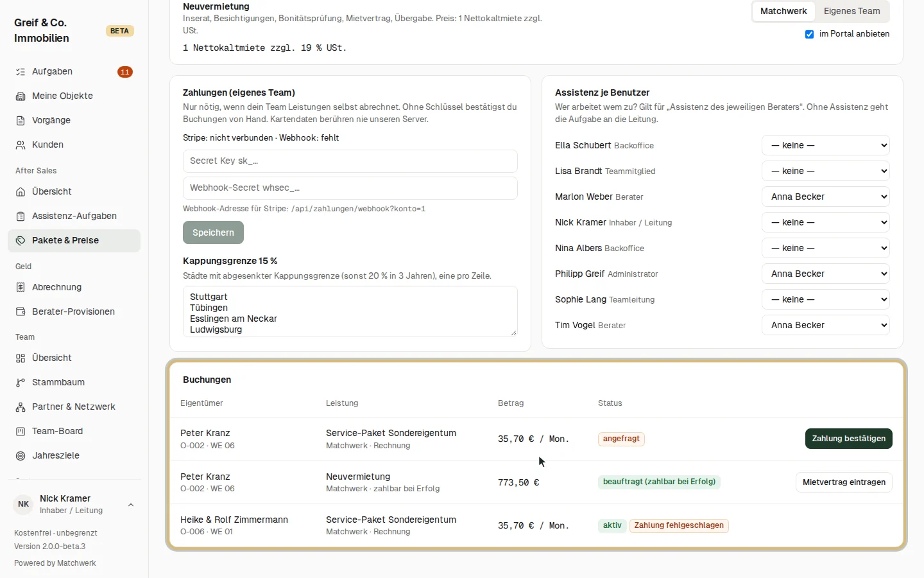Open Aufgaben via its list icon
Screen dimensions: 924x578
click(21, 72)
